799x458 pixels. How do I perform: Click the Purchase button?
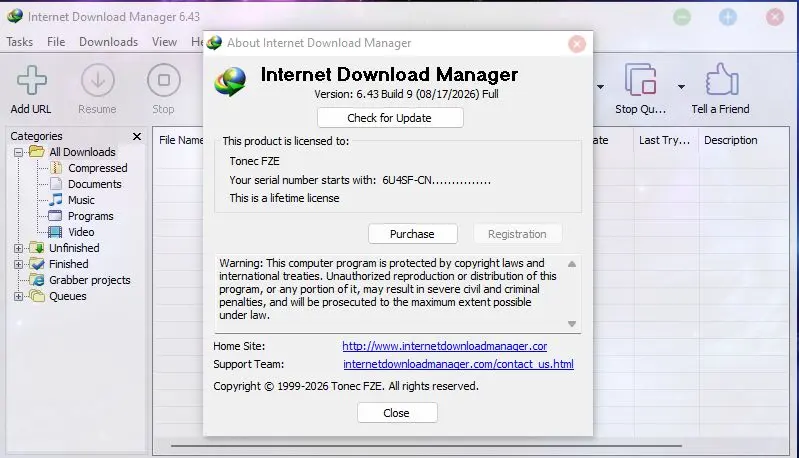coord(413,234)
